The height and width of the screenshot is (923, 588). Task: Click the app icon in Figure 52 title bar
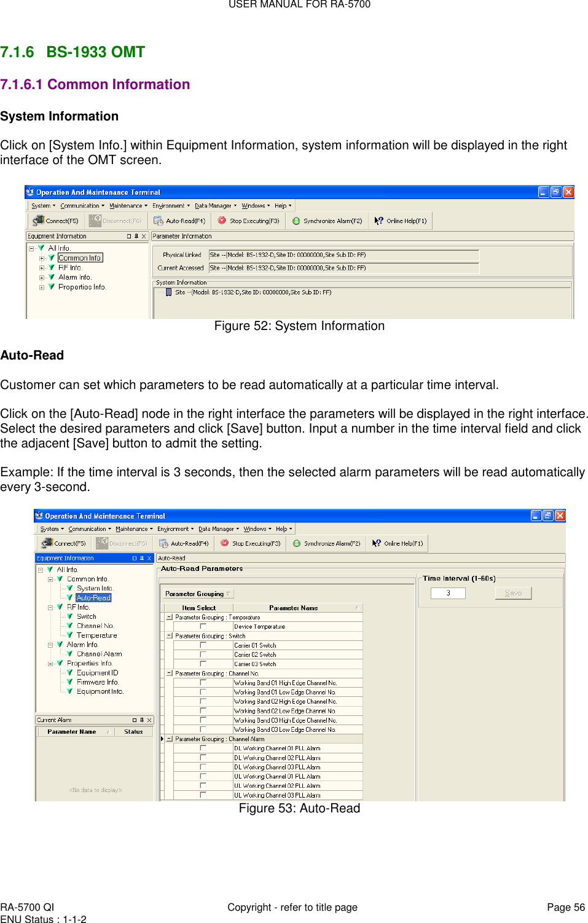pos(29,192)
